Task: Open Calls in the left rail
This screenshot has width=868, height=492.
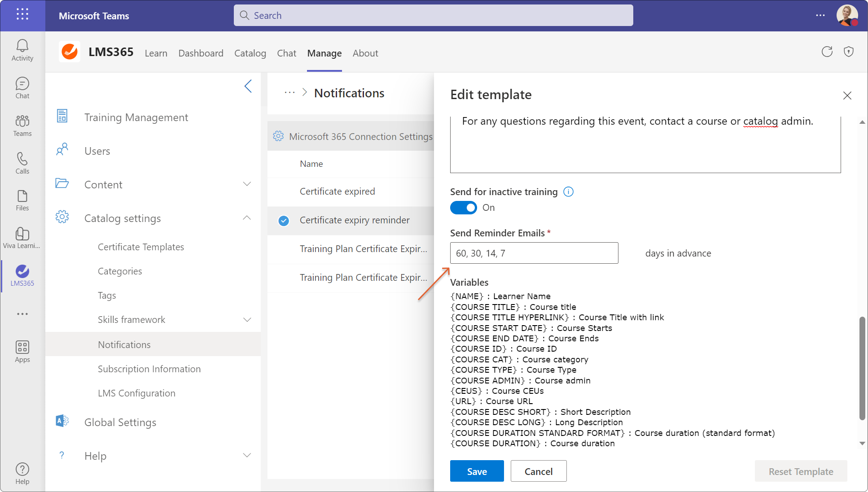Action: [x=22, y=163]
